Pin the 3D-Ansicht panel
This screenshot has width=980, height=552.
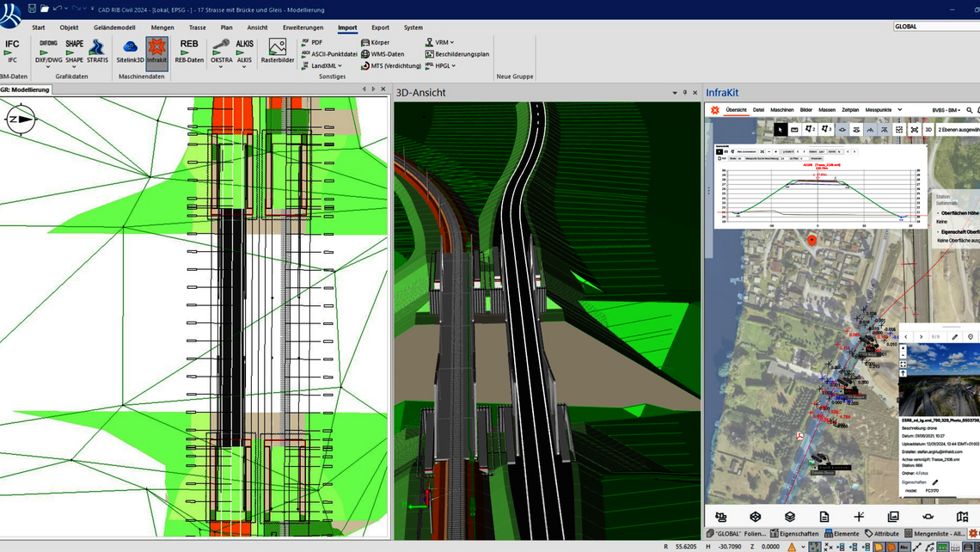pos(684,93)
